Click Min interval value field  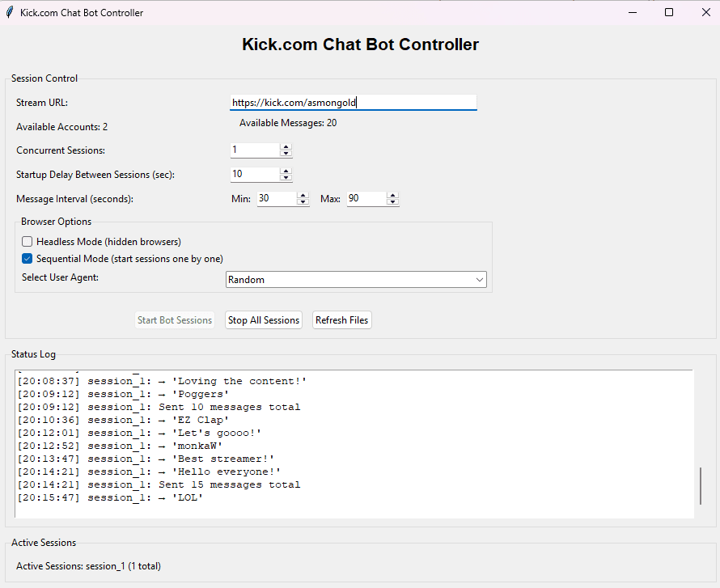[x=277, y=198]
